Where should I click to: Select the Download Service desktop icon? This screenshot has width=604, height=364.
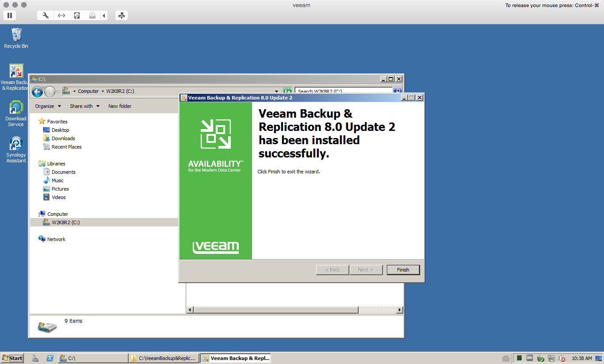click(16, 114)
